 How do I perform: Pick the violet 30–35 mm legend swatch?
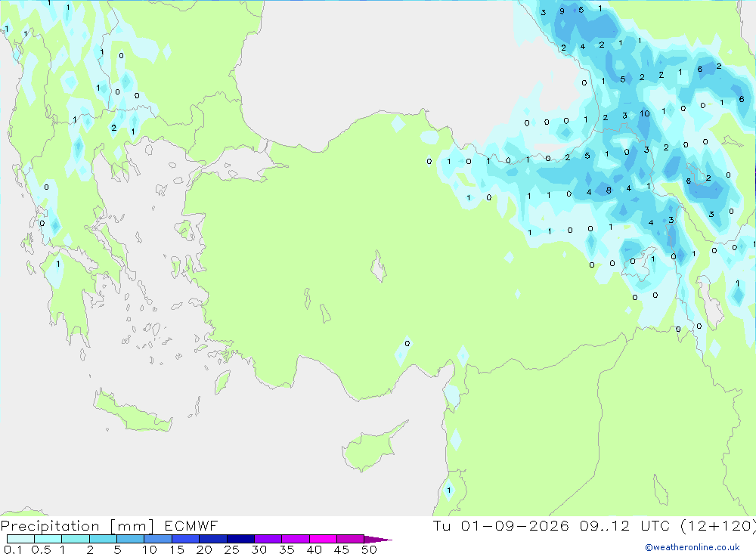(268, 539)
